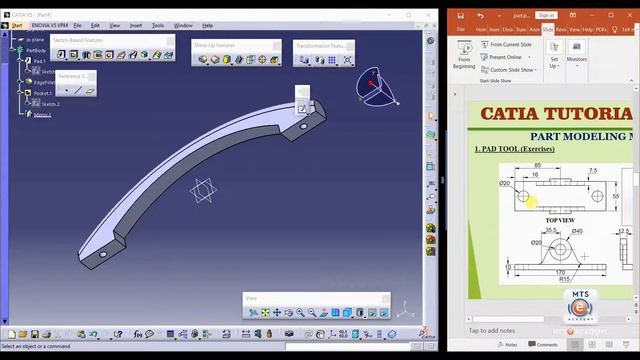640x360 pixels.
Task: Click the Draft Angle tool icon
Action: pyautogui.click(x=227, y=60)
